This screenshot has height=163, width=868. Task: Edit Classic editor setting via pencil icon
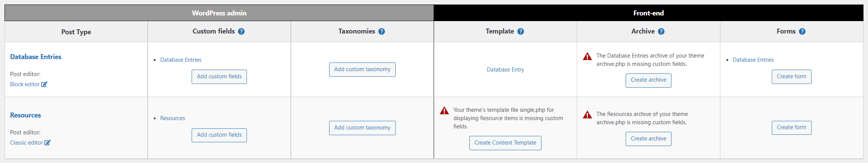click(47, 143)
